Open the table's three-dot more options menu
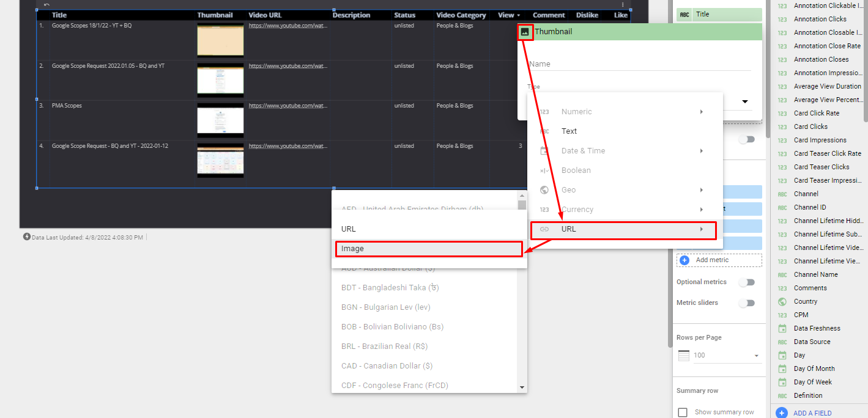This screenshot has width=868, height=418. (x=623, y=5)
